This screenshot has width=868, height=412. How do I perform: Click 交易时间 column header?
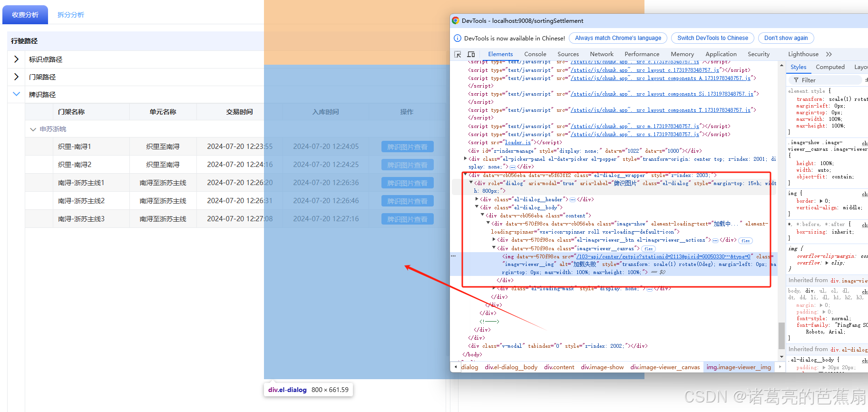click(x=240, y=112)
